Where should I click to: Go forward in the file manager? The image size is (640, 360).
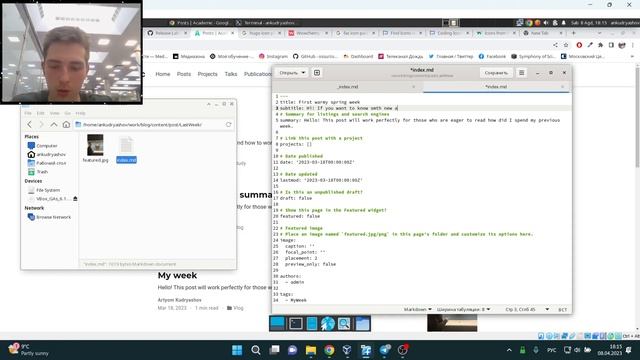tap(41, 124)
